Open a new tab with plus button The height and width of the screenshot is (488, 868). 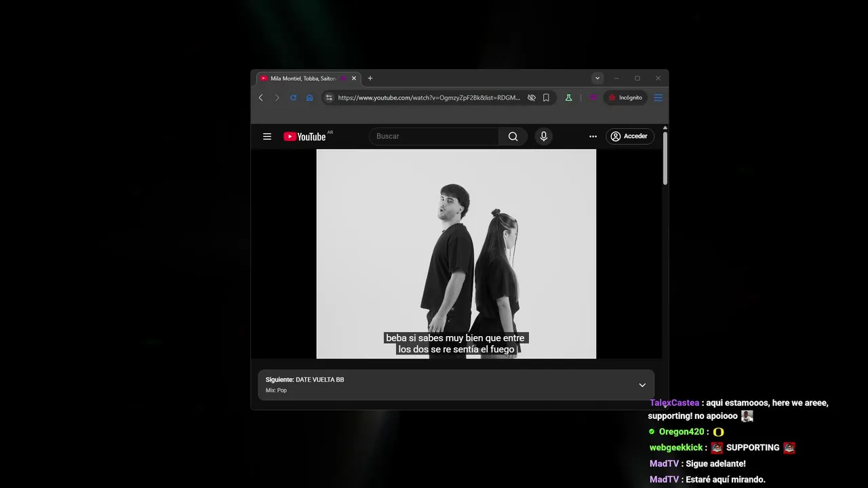point(370,79)
